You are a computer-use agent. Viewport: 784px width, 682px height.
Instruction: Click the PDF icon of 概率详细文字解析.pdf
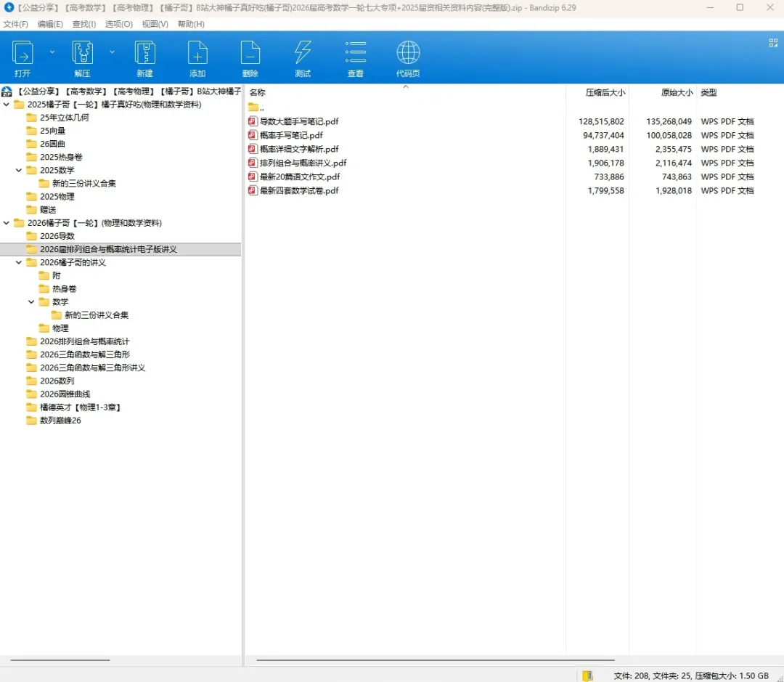253,149
